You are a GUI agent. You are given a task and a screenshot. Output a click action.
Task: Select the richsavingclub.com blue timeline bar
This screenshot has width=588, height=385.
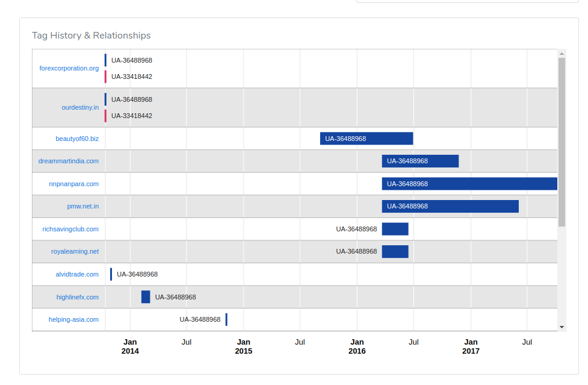[395, 229]
